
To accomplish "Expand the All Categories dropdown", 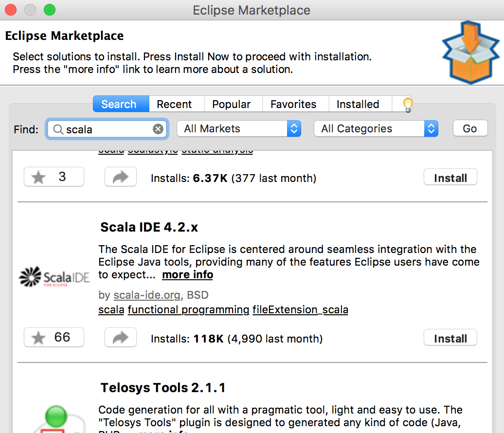I will pyautogui.click(x=376, y=128).
